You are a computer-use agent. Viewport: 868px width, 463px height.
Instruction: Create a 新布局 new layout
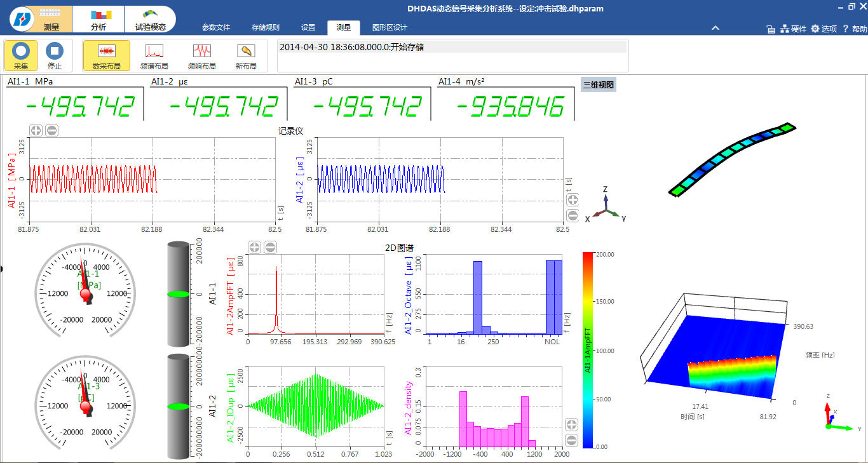[x=246, y=55]
